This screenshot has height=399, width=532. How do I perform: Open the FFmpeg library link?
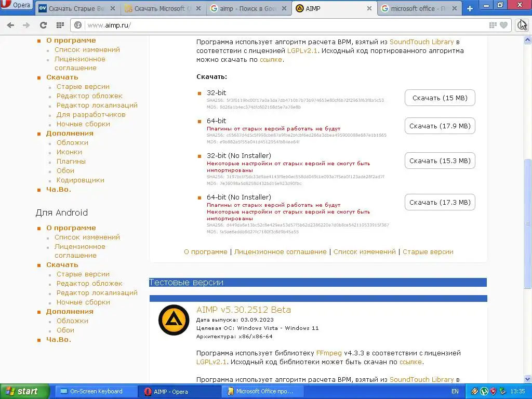[x=329, y=353]
